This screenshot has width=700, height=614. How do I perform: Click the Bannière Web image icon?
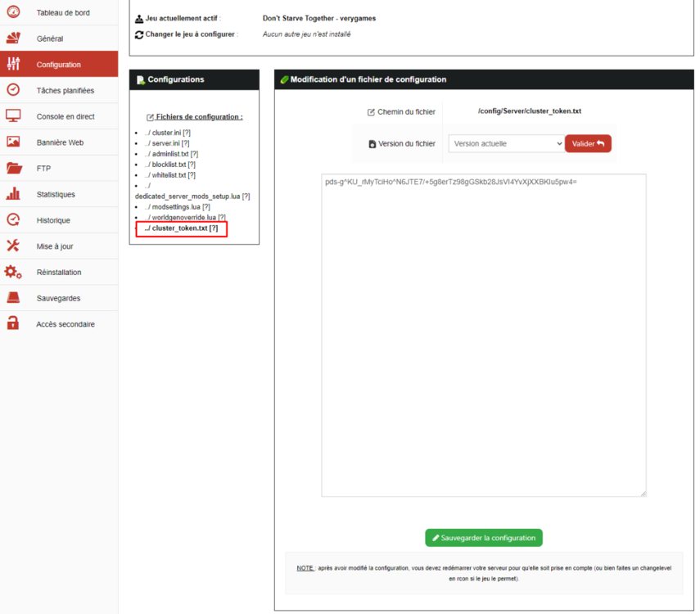(x=13, y=142)
